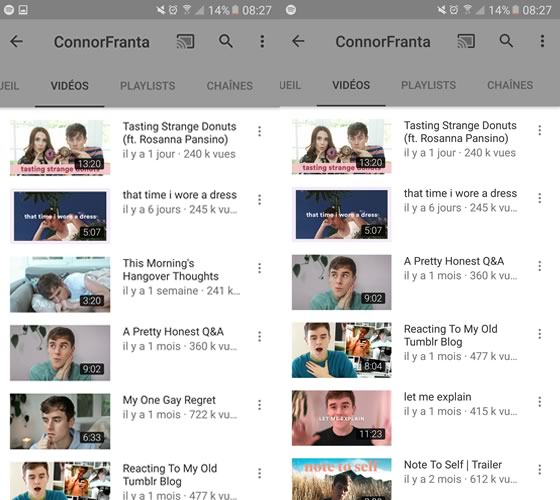The height and width of the screenshot is (500, 560).
Task: Open options for A Pretty Honest Q&A, right screen
Action: [x=540, y=266]
